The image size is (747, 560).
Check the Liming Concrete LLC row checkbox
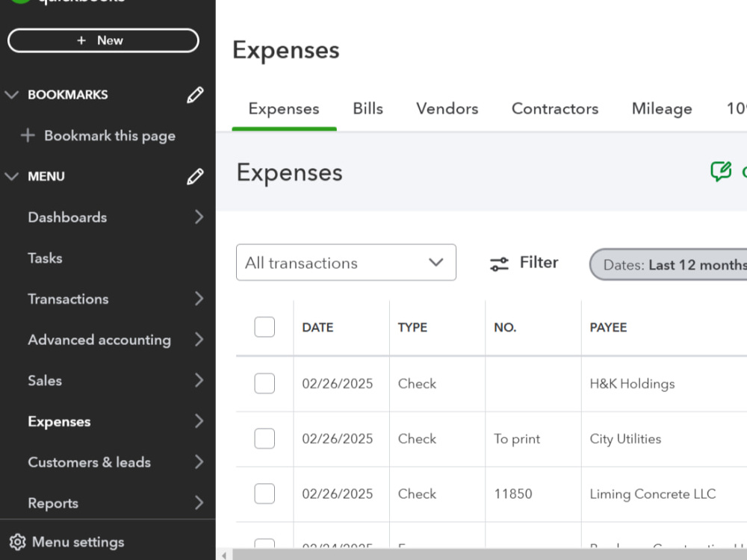pyautogui.click(x=264, y=494)
